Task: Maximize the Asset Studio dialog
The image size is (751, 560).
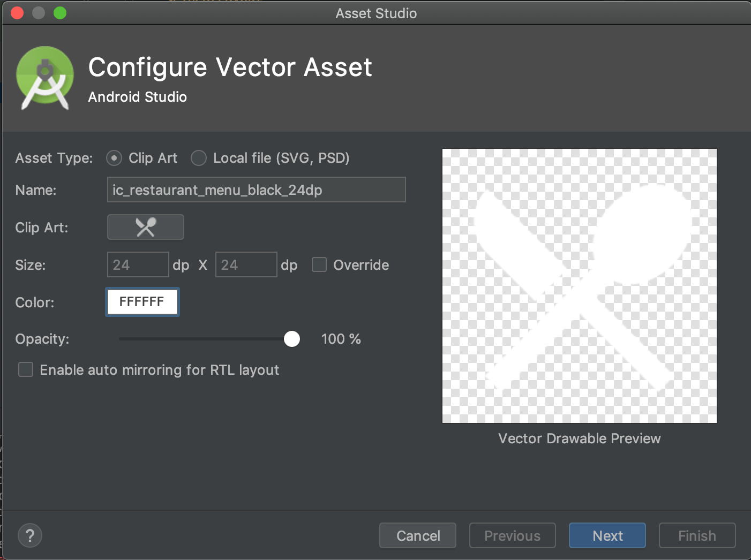Action: (60, 13)
